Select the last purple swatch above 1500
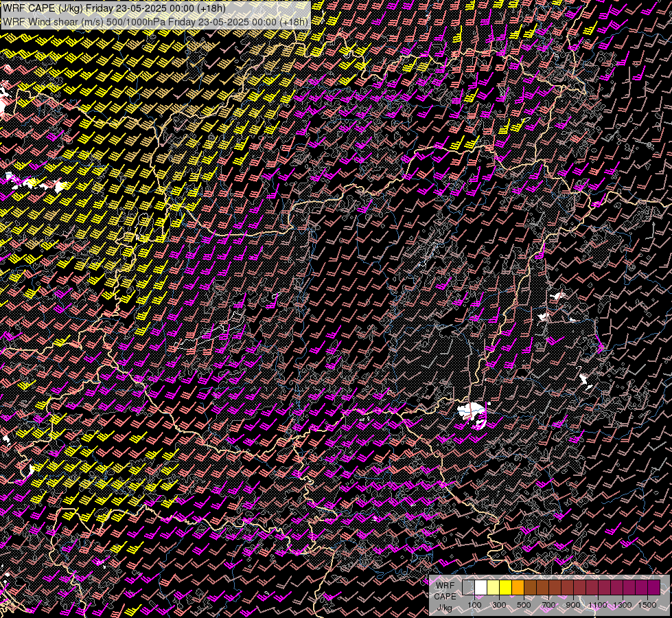 [654, 587]
